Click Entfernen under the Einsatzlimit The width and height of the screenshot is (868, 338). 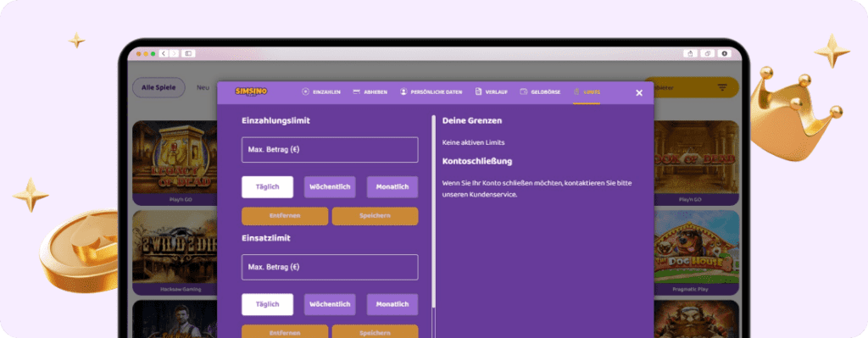[x=285, y=332]
